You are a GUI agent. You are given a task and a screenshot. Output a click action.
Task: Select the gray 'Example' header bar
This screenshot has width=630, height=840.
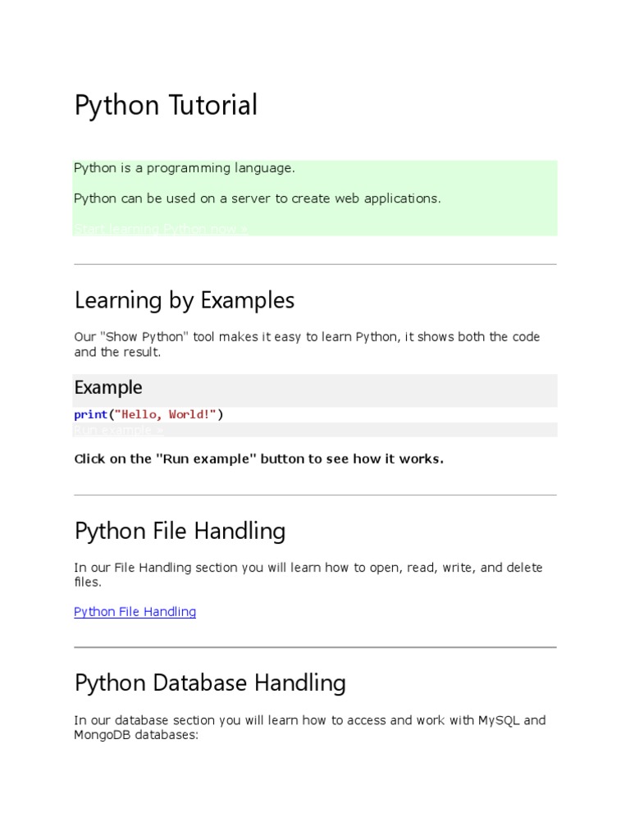pyautogui.click(x=315, y=388)
